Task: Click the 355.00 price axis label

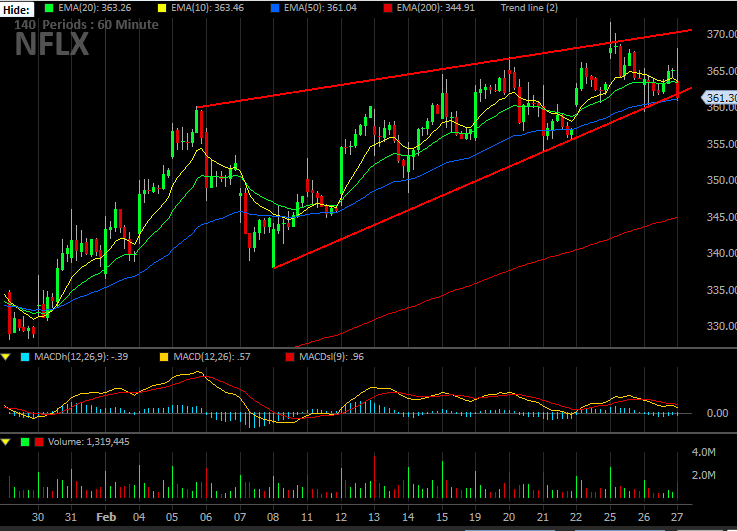Action: click(x=721, y=144)
